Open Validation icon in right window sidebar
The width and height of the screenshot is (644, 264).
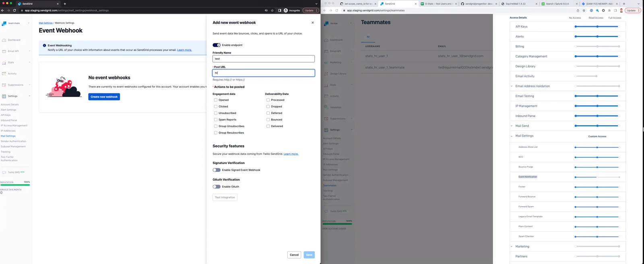[x=326, y=107]
